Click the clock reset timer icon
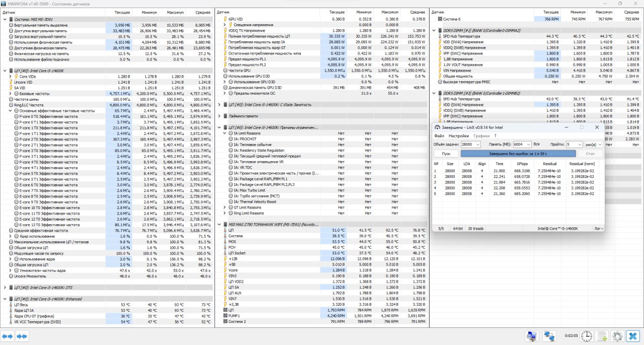The height and width of the screenshot is (345, 644). (x=586, y=336)
